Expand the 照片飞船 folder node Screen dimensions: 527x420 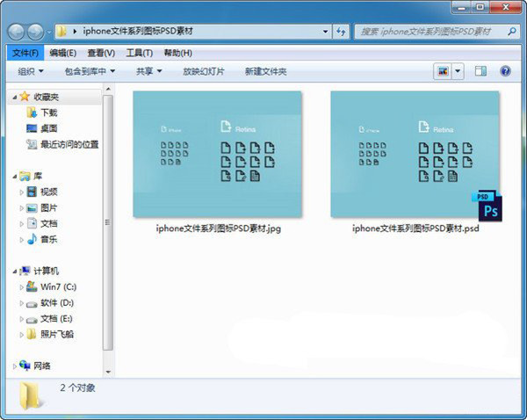(x=21, y=335)
